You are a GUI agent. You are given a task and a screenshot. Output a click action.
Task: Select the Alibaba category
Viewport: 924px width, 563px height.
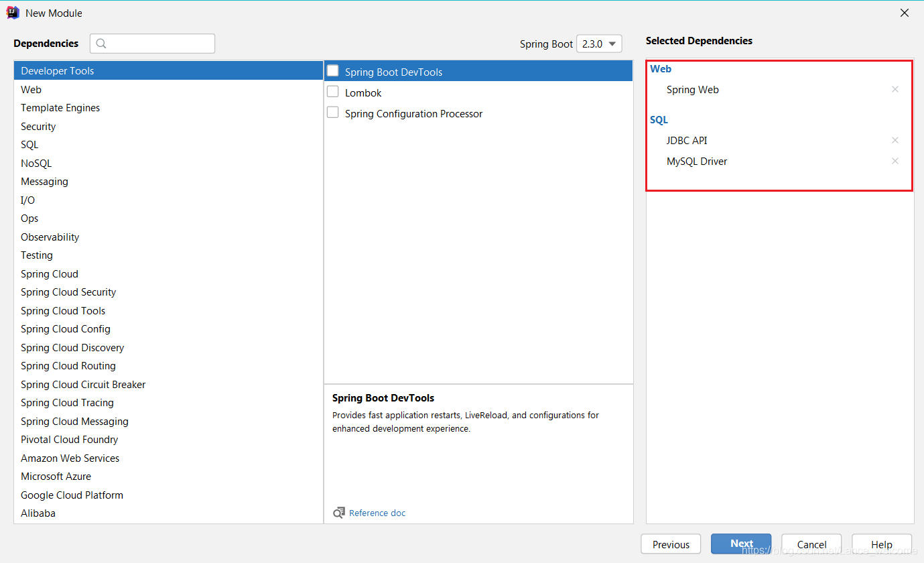click(168, 513)
